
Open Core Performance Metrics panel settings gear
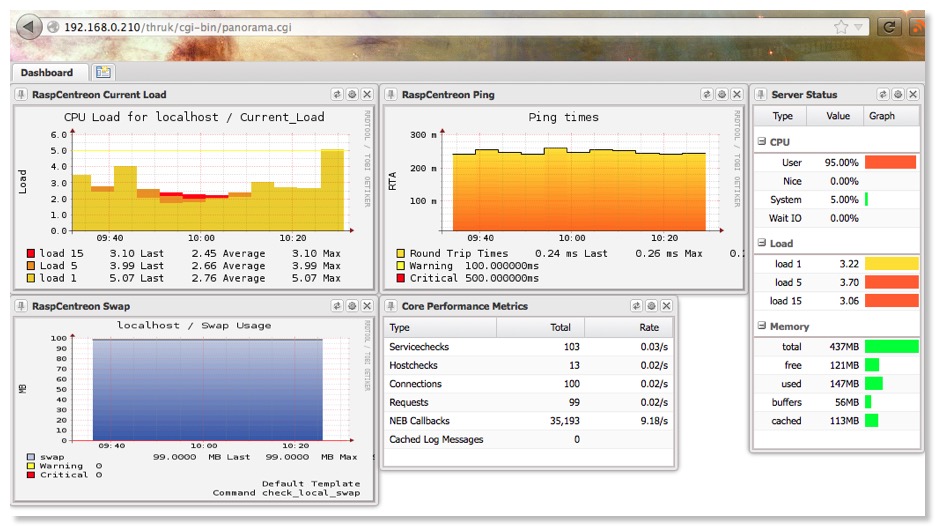pos(651,306)
